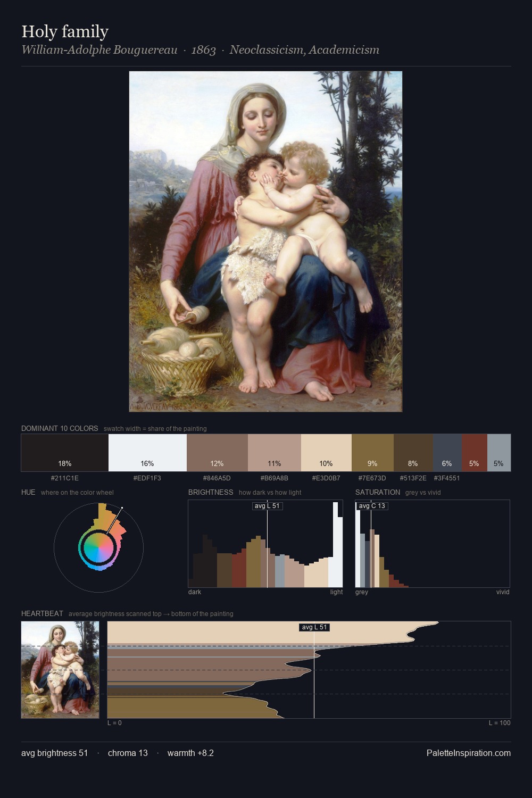Click the 'L = 0' axis label
532x798 pixels.
coord(114,723)
